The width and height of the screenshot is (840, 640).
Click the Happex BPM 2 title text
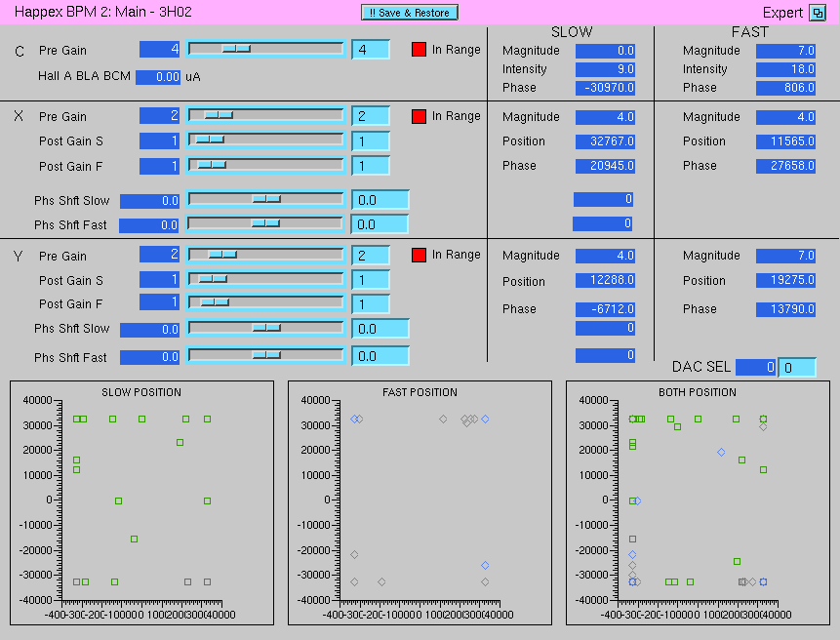102,12
